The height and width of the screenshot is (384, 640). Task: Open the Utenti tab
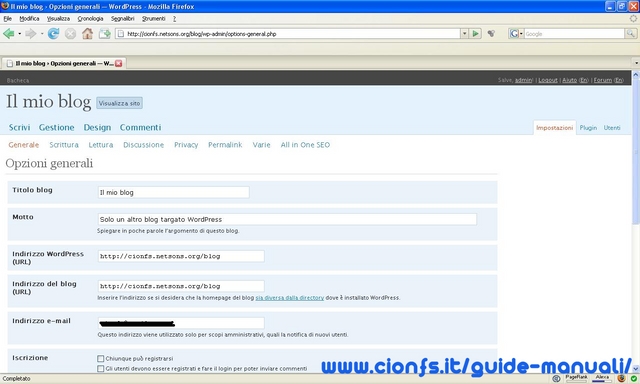pos(612,128)
